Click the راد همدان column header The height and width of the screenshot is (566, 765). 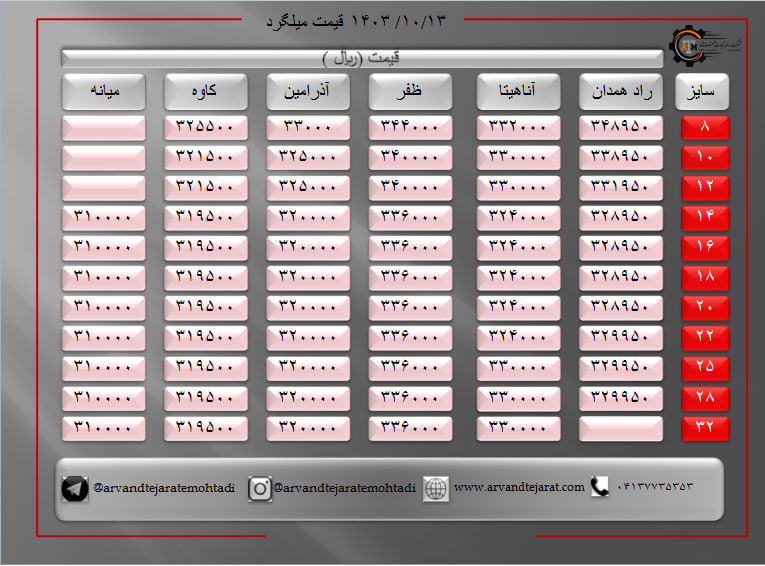pos(621,92)
